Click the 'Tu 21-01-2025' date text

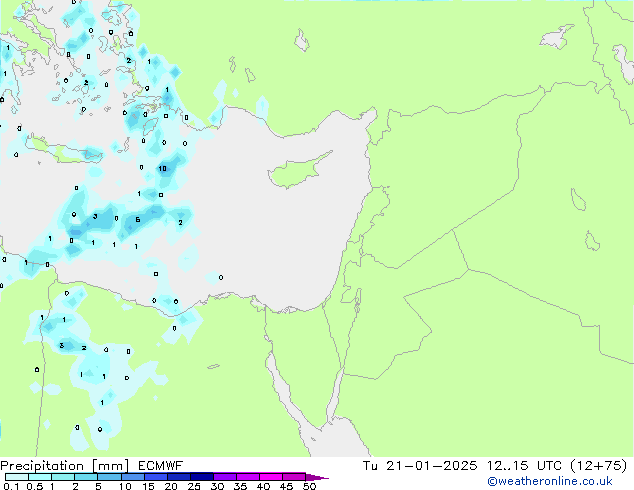pyautogui.click(x=420, y=466)
